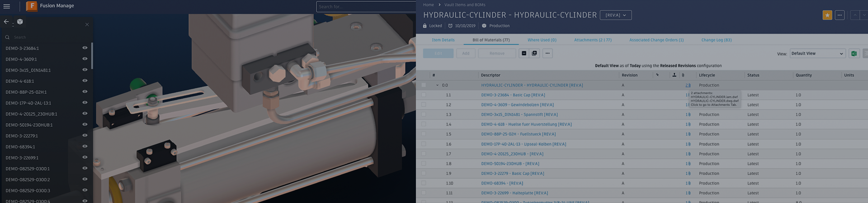Click the global Search for field
The width and height of the screenshot is (868, 203).
coord(365,7)
